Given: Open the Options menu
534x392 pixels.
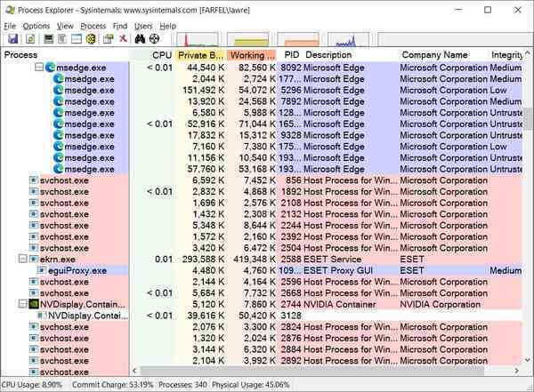Looking at the screenshot, I should (x=36, y=26).
